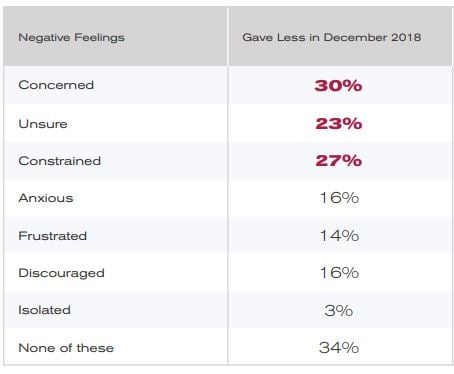This screenshot has height=374, width=454.
Task: Click the 23% value for Unsure
Action: point(339,124)
